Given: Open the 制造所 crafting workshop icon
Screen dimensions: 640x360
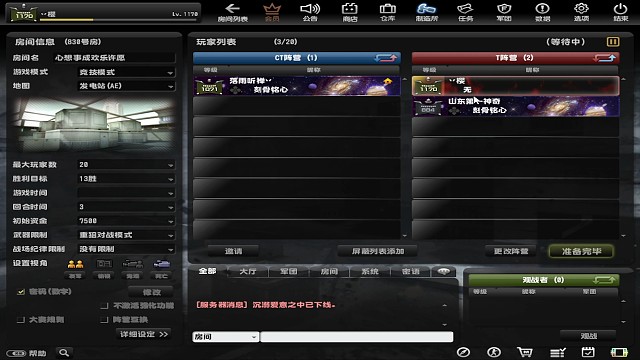Looking at the screenshot, I should pyautogui.click(x=427, y=12).
